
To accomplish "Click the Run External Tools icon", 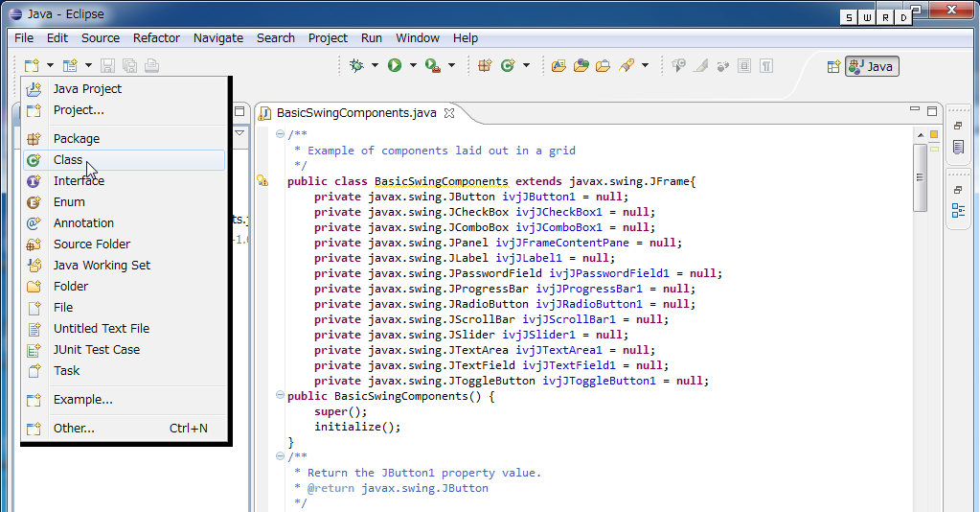I will pos(432,65).
